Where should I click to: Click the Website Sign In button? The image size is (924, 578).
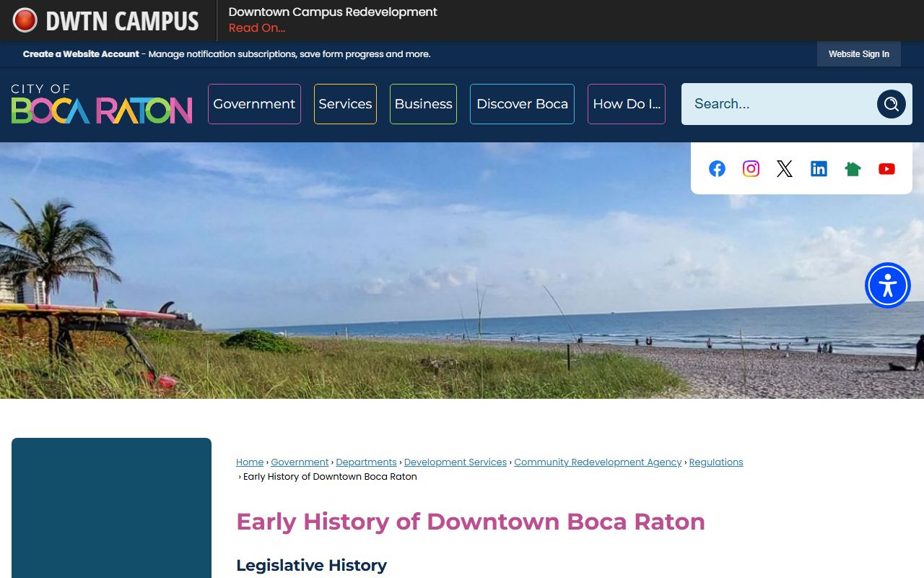point(859,54)
